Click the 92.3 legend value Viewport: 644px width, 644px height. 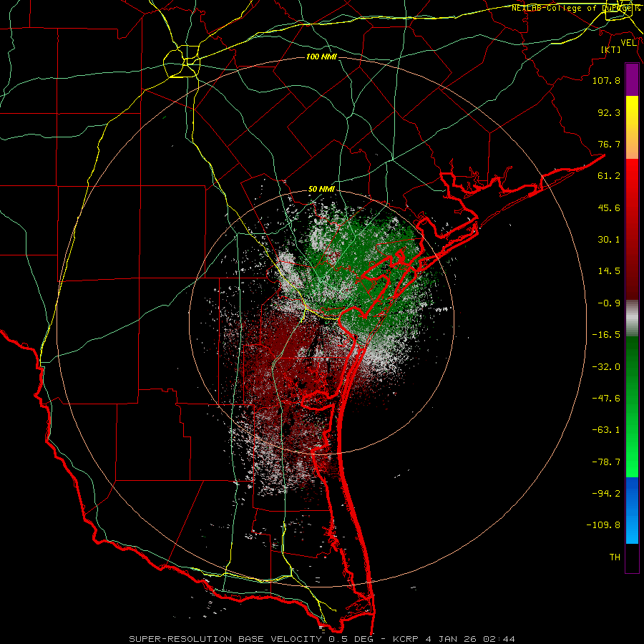pos(609,112)
